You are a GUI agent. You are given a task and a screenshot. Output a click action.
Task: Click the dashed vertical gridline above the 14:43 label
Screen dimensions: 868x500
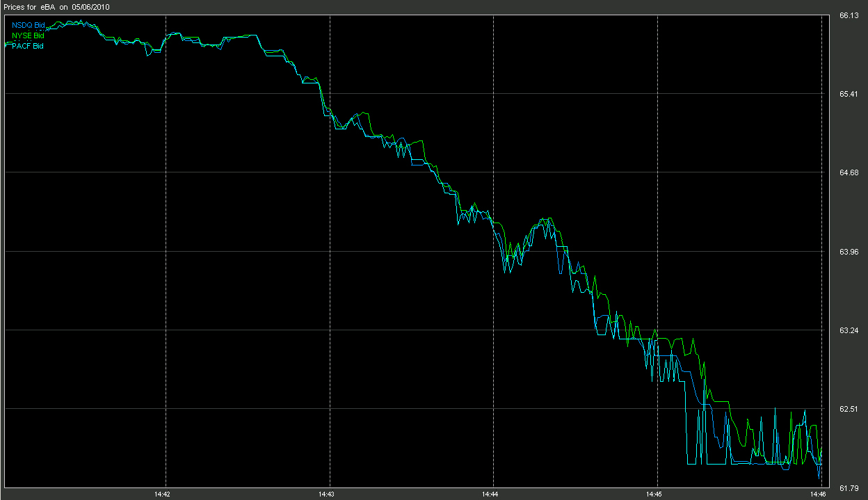click(330, 250)
